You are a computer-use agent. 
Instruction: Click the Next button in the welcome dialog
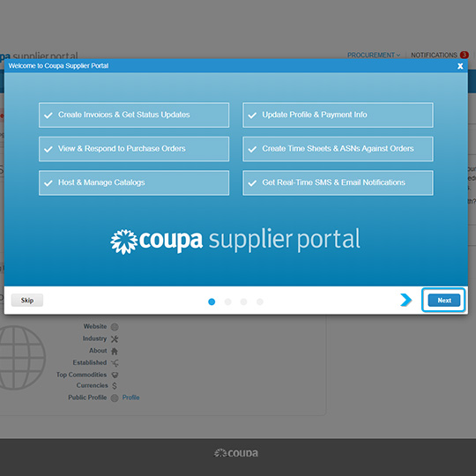[x=443, y=301]
